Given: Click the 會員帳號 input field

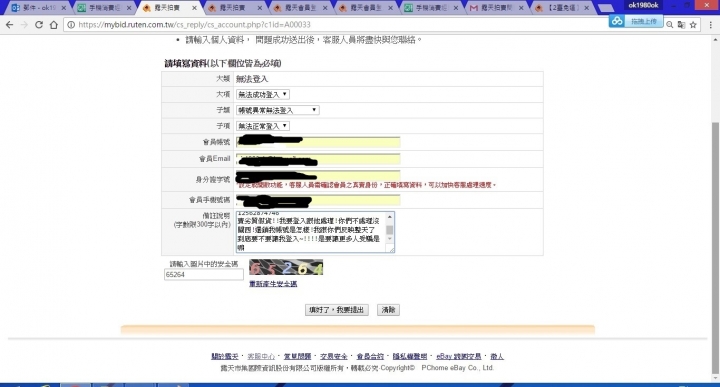Looking at the screenshot, I should click(x=318, y=142).
